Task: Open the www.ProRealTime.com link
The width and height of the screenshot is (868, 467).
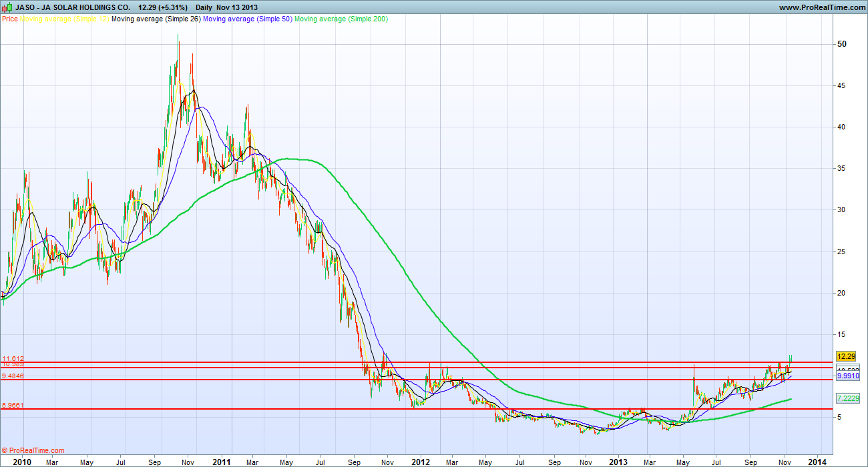Action: (x=821, y=7)
